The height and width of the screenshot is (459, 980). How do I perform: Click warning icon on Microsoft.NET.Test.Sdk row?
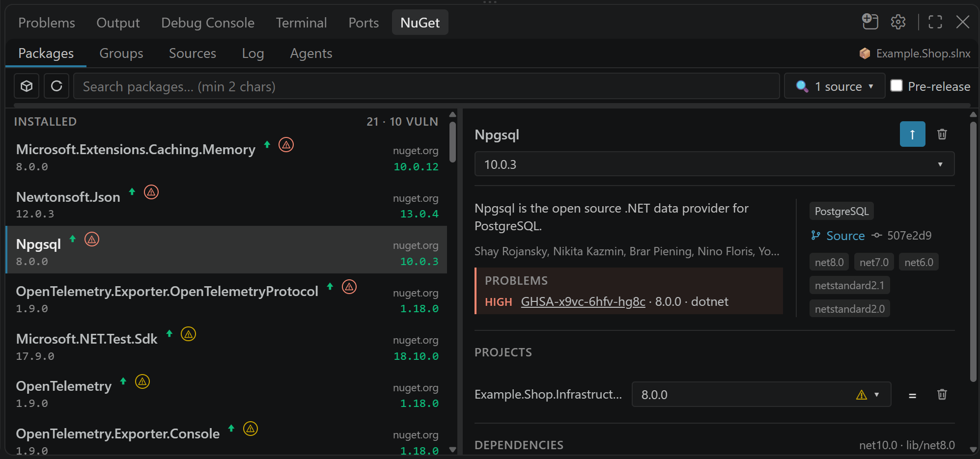point(189,334)
